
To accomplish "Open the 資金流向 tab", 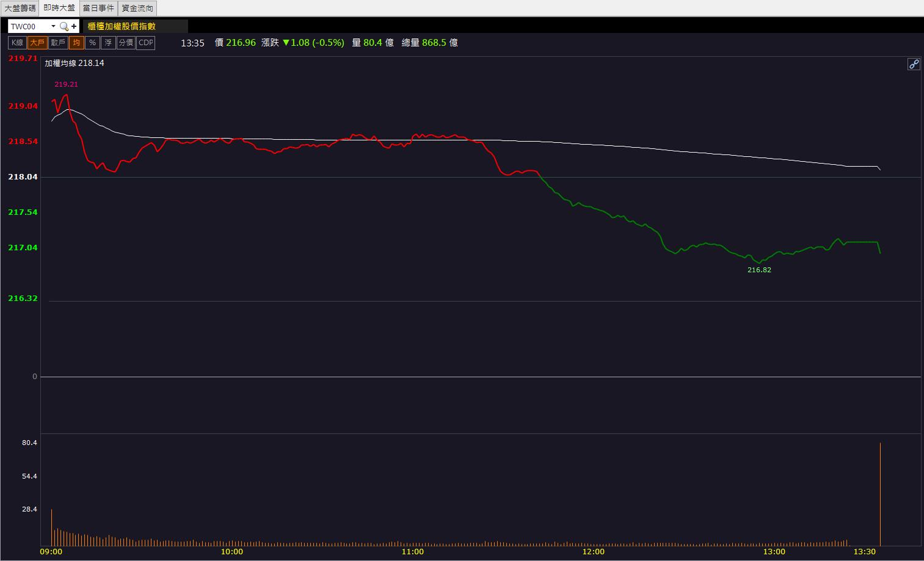I will point(137,8).
